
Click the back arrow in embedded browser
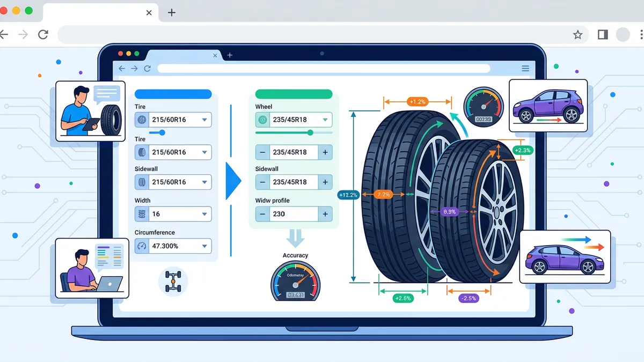(x=122, y=69)
